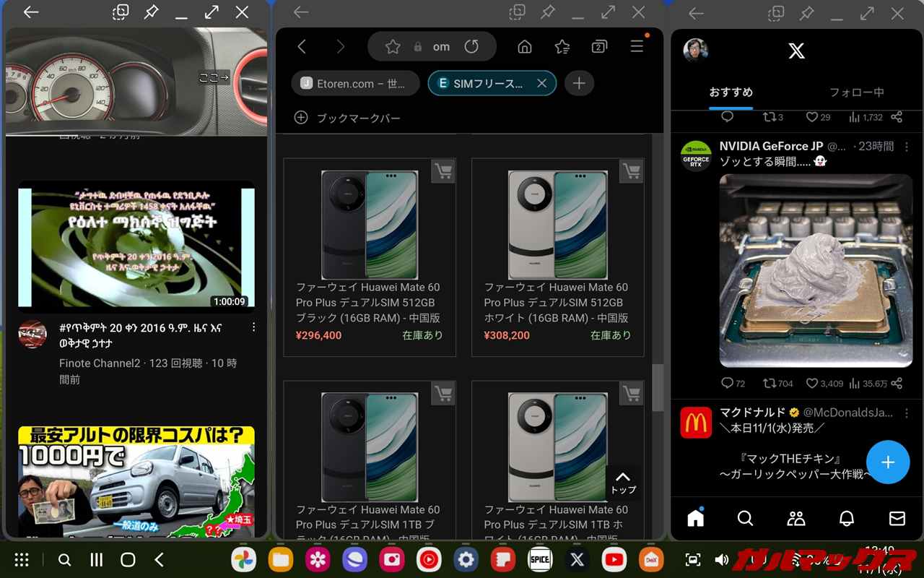
Task: Close the SIMフリース browser tab
Action: 541,84
